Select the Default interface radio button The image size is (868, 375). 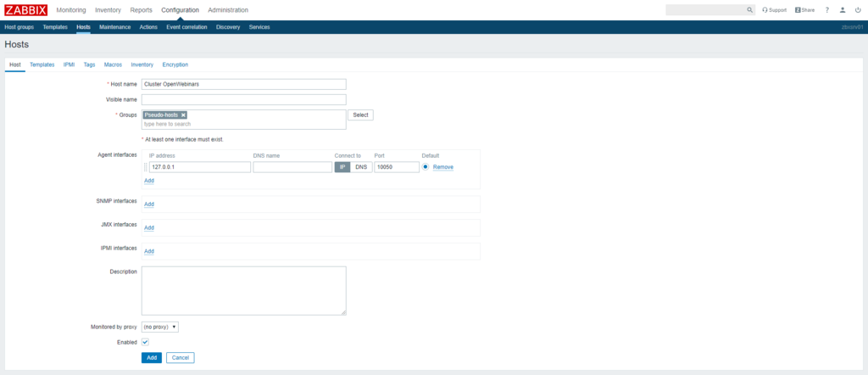pyautogui.click(x=426, y=167)
